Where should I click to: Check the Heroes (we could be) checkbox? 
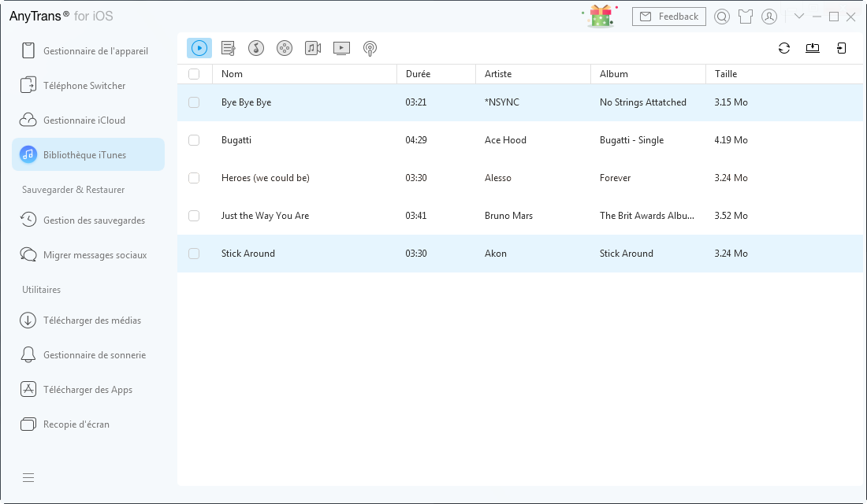194,178
